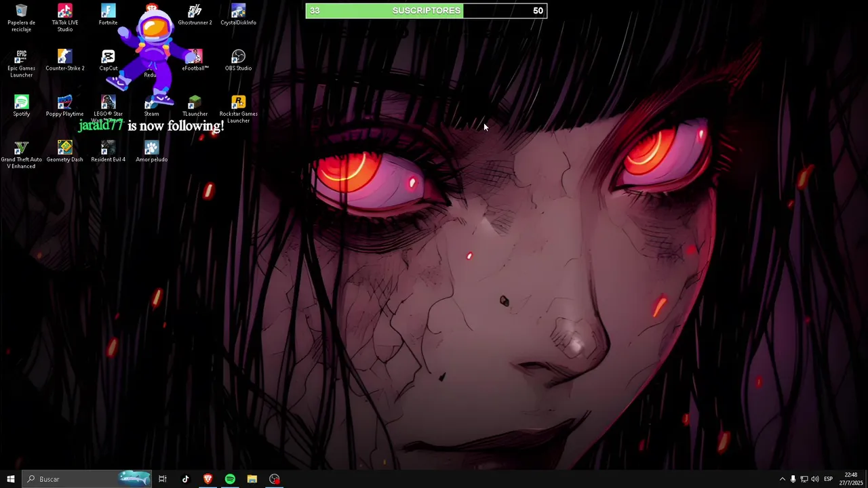
Task: Open the clock showing 22:48
Action: [851, 479]
